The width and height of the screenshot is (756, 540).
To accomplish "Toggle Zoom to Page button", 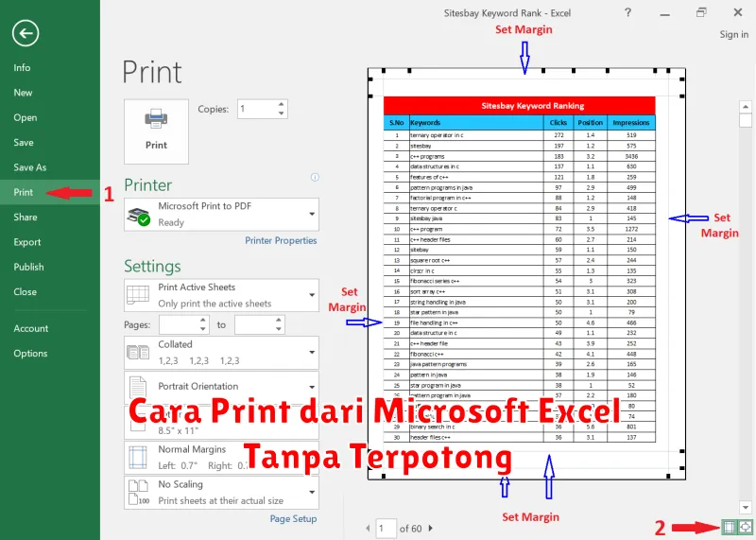I will pyautogui.click(x=745, y=527).
